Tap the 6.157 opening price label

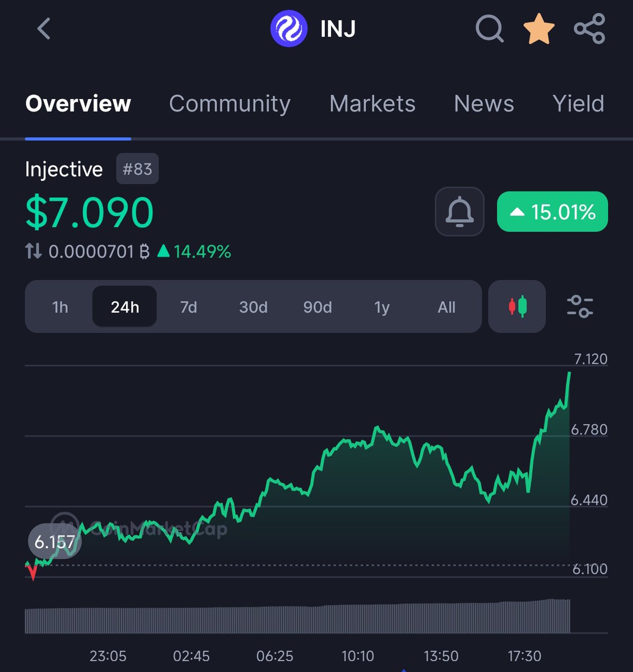pos(55,542)
